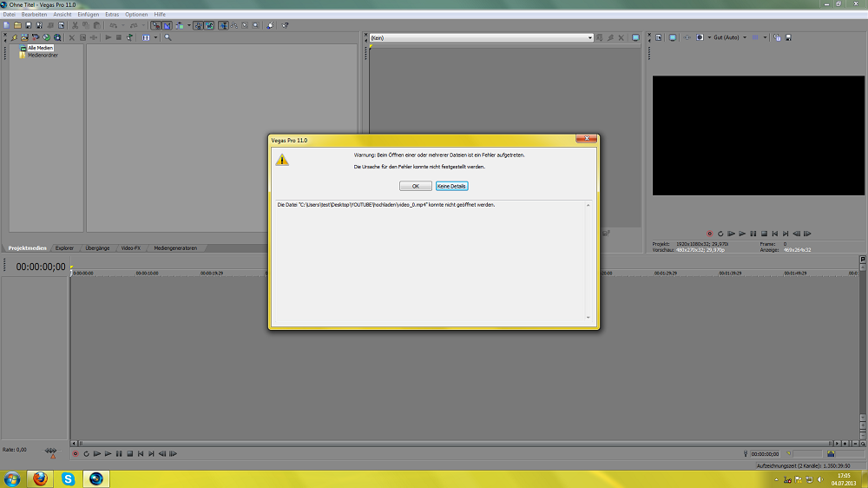Click OK in the warning dialog
This screenshot has width=868, height=488.
tap(415, 186)
